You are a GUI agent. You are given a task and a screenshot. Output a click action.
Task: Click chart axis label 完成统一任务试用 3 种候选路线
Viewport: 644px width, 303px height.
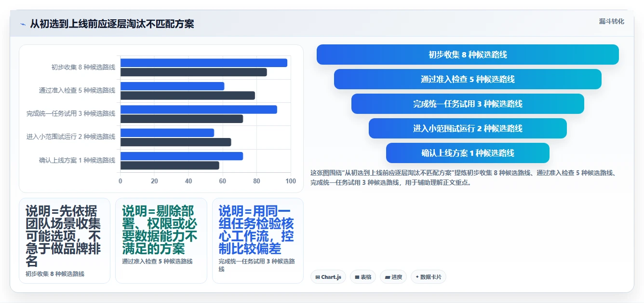pyautogui.click(x=71, y=114)
